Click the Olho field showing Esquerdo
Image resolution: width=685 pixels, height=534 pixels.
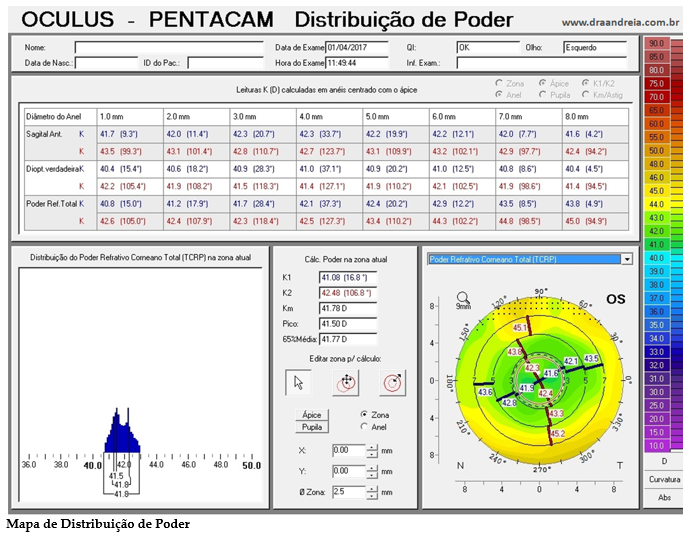(x=595, y=47)
